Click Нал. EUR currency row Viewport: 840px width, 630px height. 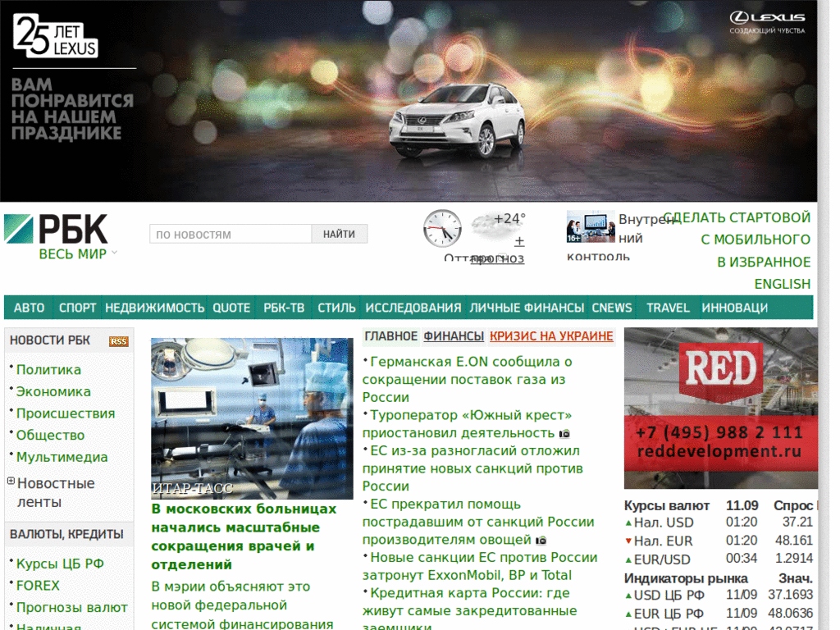(x=719, y=541)
